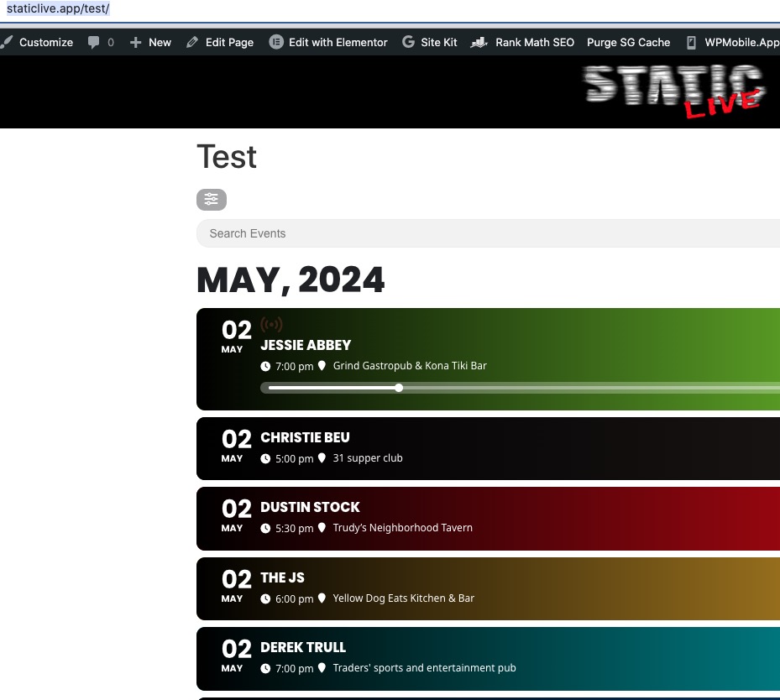Viewport: 780px width, 700px height.
Task: Click the Elementor logo icon
Action: point(276,42)
